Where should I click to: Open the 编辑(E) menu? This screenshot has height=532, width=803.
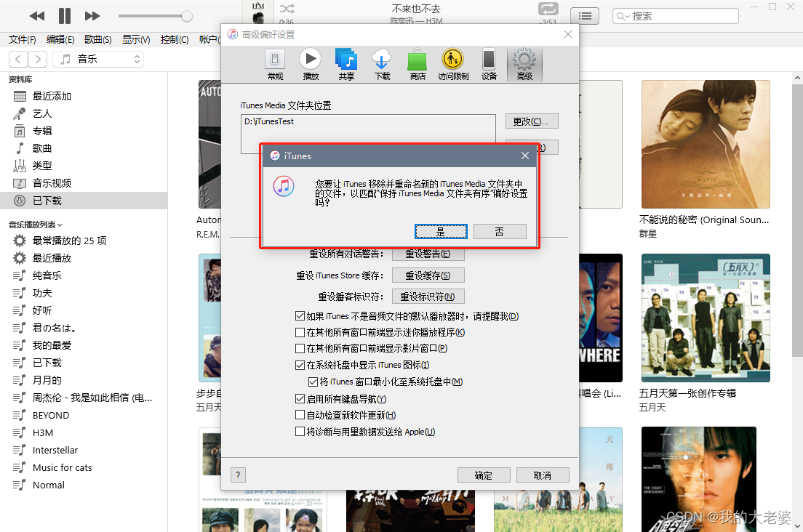pyautogui.click(x=60, y=39)
